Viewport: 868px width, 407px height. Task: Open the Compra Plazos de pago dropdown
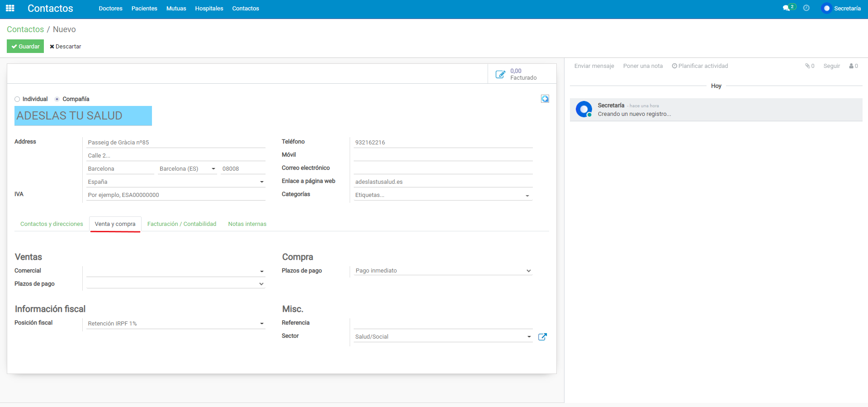(x=528, y=271)
